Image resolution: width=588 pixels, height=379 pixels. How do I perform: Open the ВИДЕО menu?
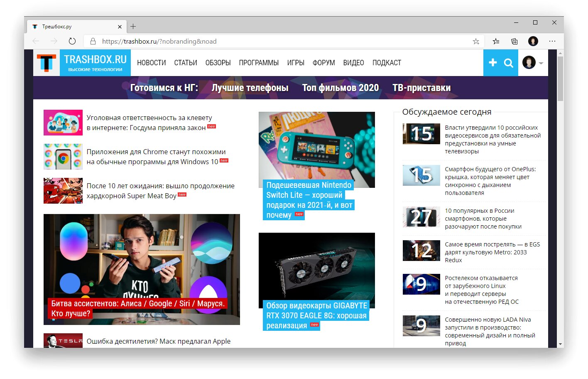(353, 63)
